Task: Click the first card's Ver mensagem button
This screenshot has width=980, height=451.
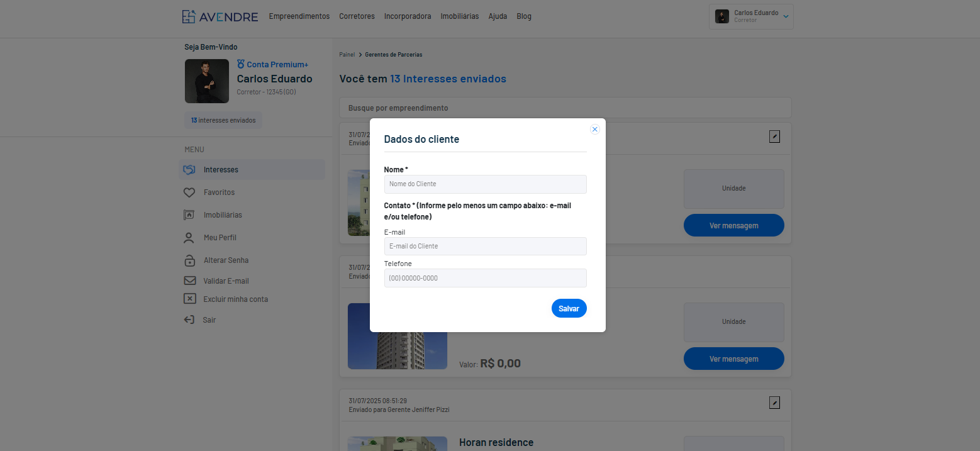Action: point(733,225)
